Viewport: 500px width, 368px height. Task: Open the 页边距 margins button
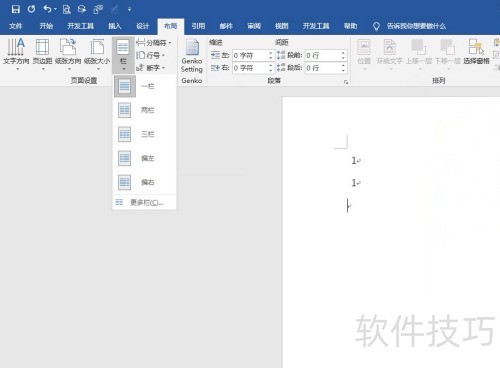click(43, 54)
